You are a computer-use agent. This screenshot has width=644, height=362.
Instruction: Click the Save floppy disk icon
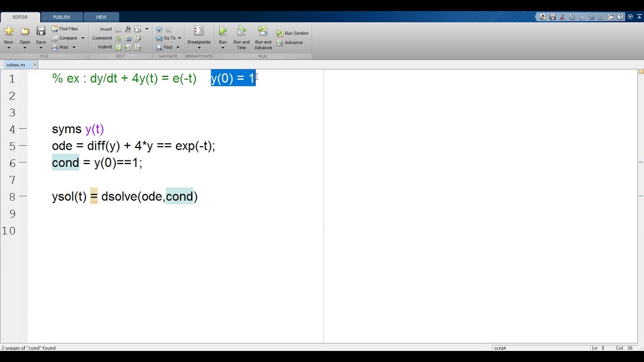click(41, 31)
